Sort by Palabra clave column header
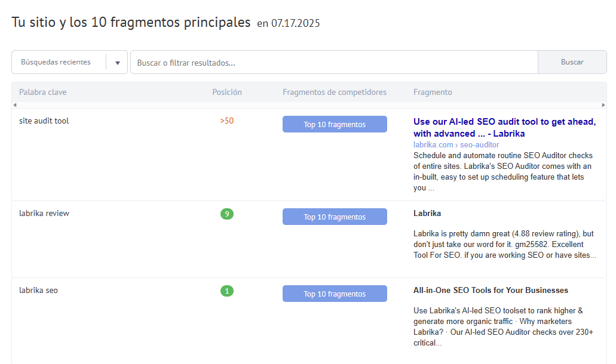 43,92
